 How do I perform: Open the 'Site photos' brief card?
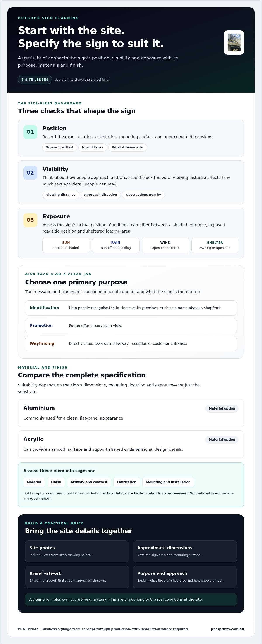click(x=77, y=552)
